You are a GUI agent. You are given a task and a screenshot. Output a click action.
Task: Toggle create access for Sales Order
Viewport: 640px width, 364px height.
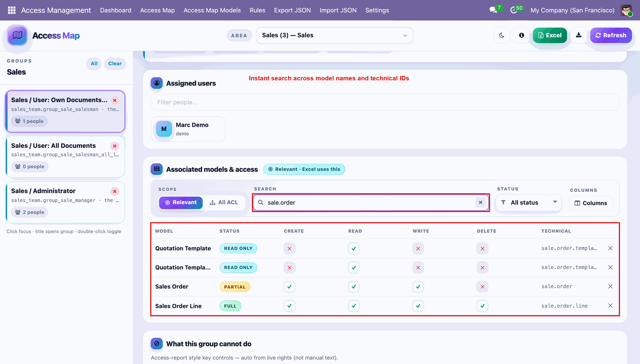tap(289, 287)
